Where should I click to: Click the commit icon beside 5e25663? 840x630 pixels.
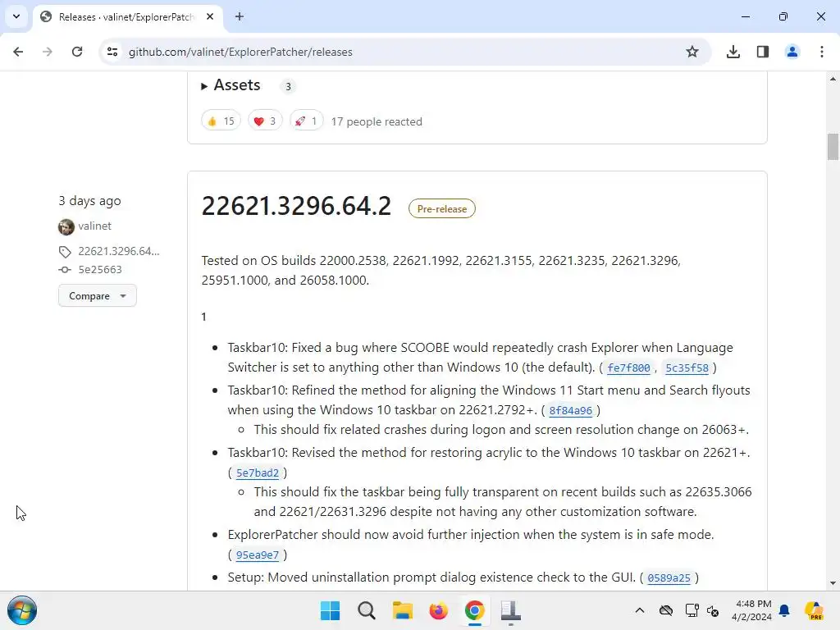tap(65, 269)
